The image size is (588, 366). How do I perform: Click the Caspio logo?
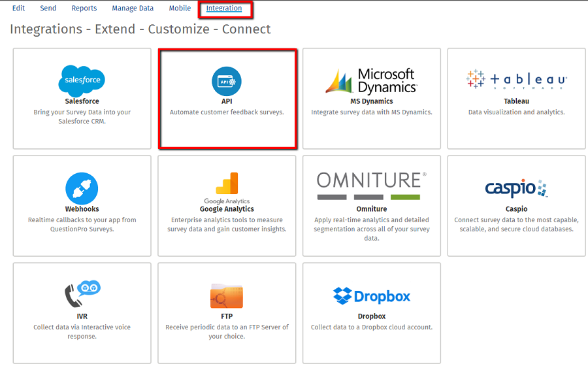click(516, 188)
